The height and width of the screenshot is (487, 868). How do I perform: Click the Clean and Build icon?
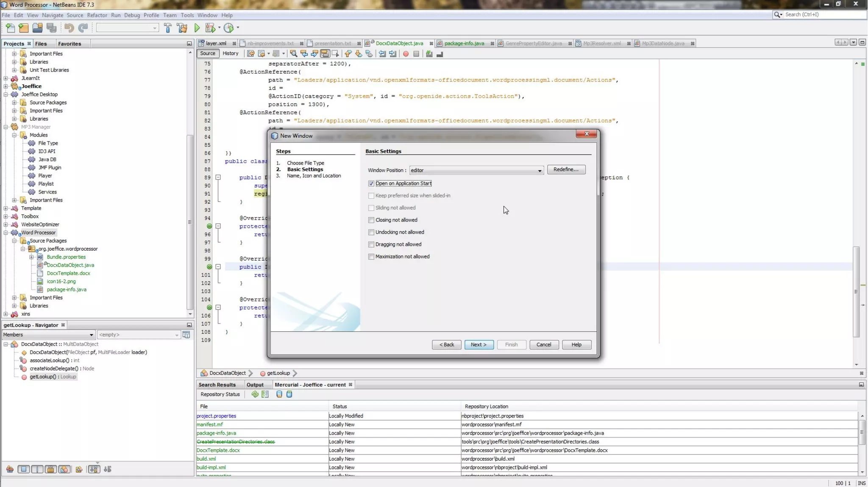click(182, 28)
